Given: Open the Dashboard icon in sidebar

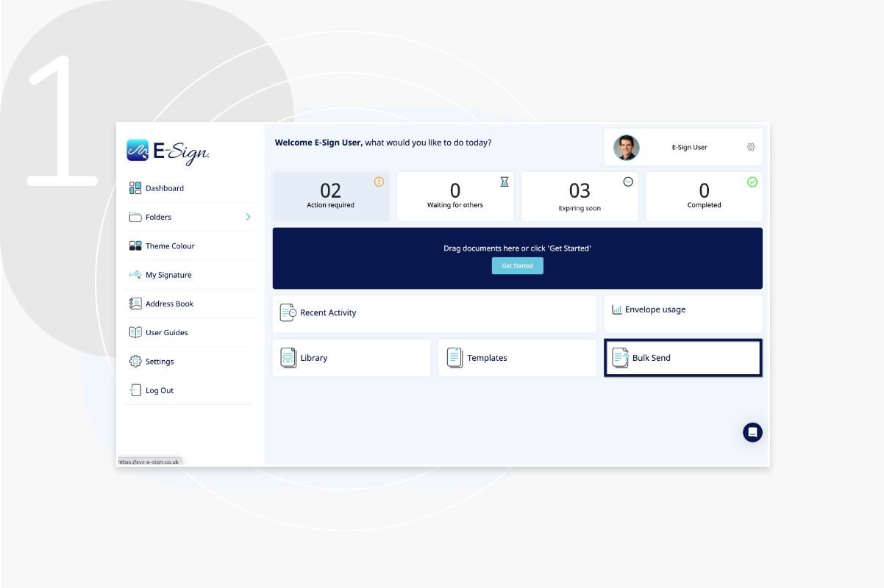Looking at the screenshot, I should [135, 188].
